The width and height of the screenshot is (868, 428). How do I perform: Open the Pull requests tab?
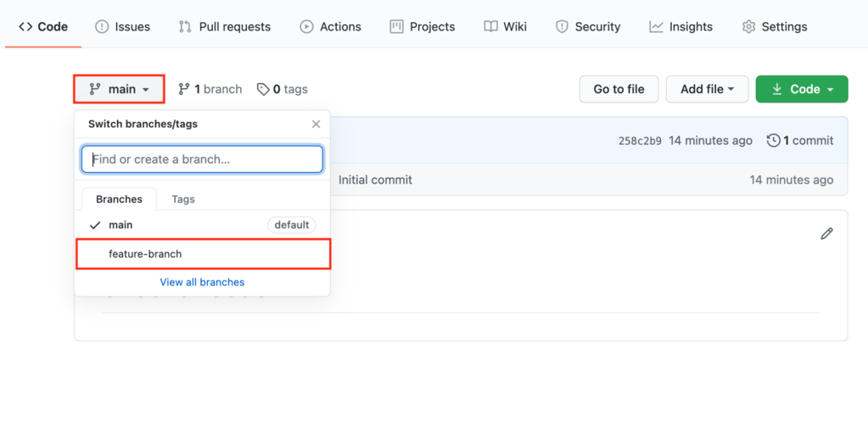pos(224,26)
